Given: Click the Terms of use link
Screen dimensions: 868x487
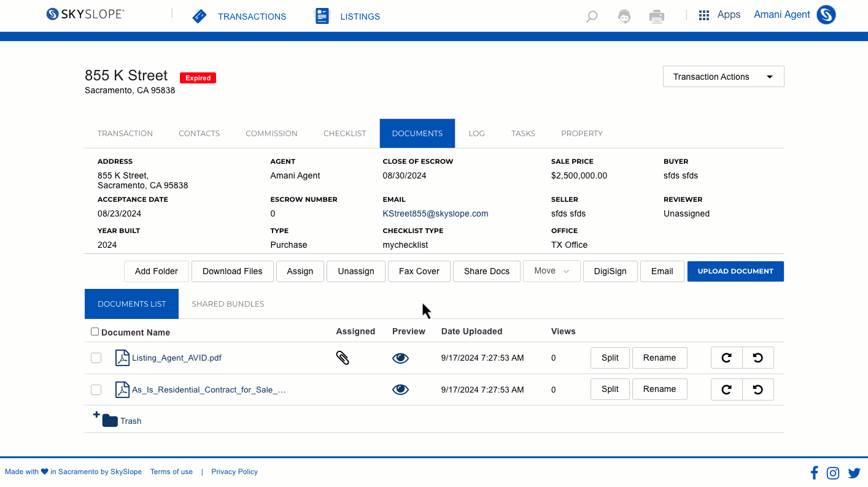Looking at the screenshot, I should point(171,472).
